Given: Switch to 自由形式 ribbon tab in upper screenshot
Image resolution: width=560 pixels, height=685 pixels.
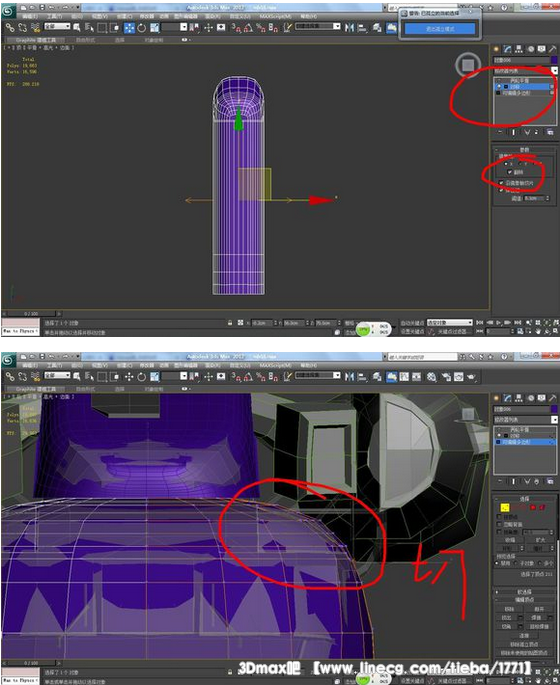Looking at the screenshot, I should pos(86,40).
